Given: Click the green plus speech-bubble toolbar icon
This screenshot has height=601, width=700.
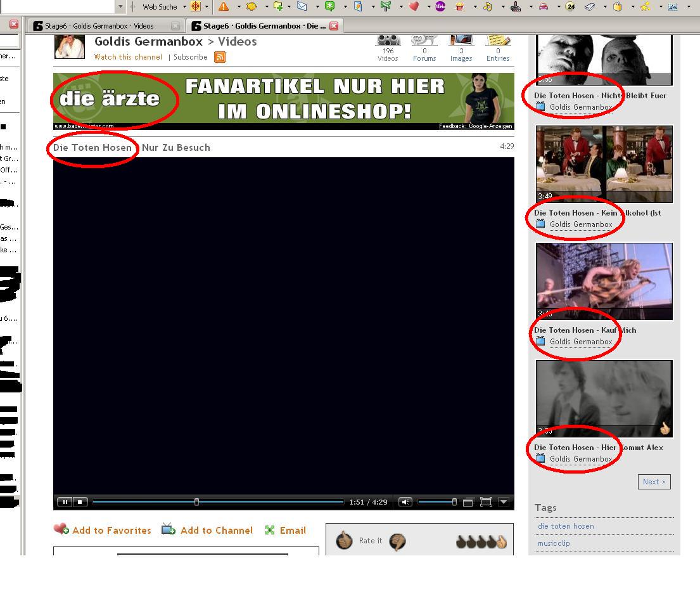Looking at the screenshot, I should tap(278, 6).
